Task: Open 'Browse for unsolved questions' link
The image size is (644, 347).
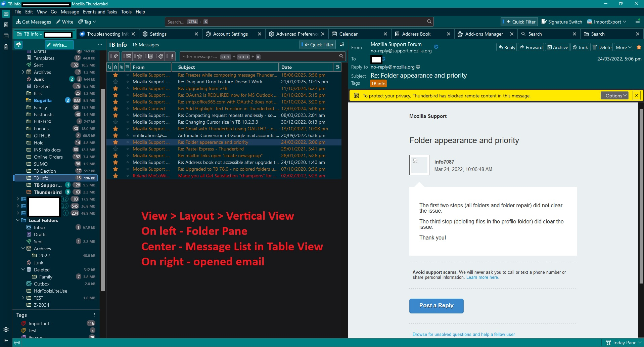Action: coord(463,335)
